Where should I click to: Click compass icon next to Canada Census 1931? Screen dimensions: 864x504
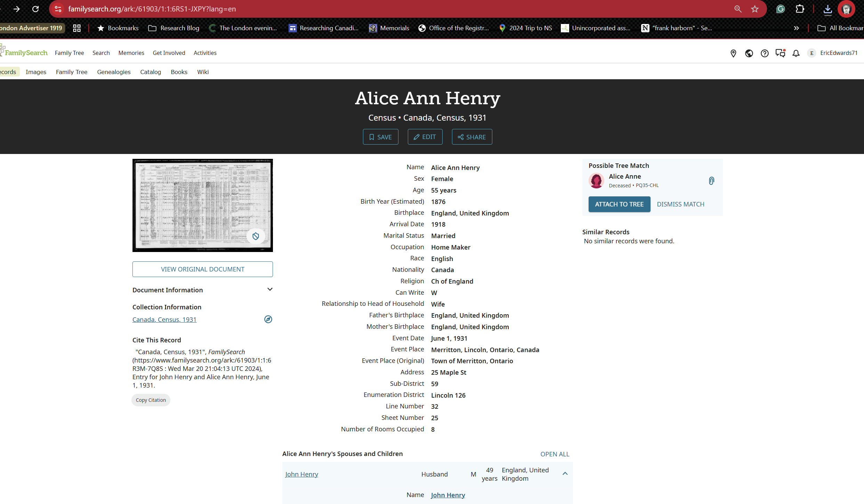click(x=268, y=319)
